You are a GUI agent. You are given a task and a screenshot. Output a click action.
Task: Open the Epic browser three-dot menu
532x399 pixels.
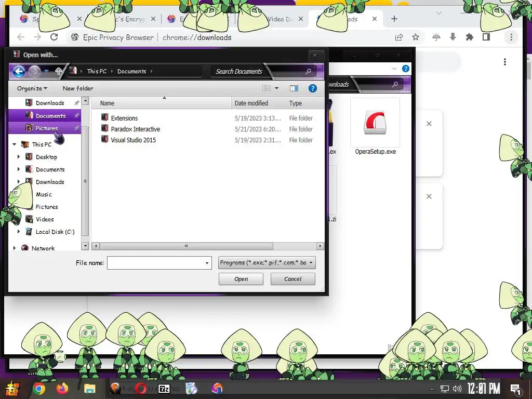511,37
